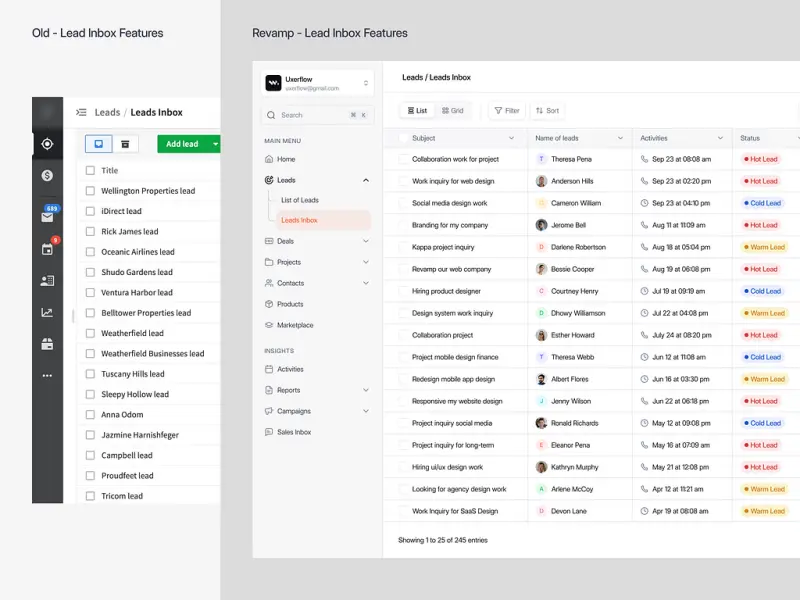Select the Anna Odom row checkbox
Screen dimensions: 800x600
pos(90,415)
